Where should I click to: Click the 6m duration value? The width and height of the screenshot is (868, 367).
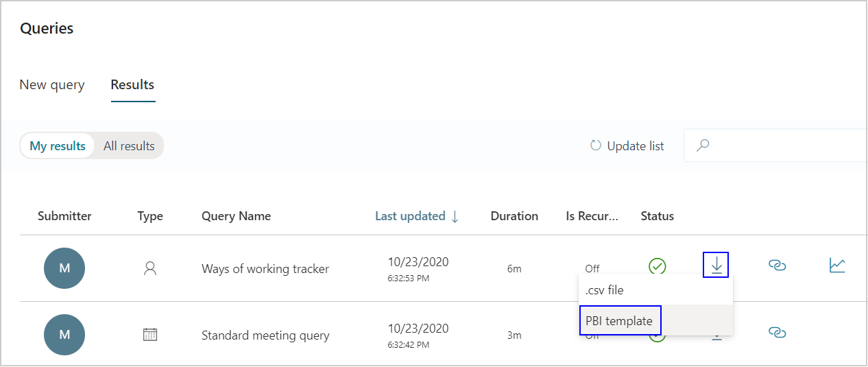pos(514,269)
